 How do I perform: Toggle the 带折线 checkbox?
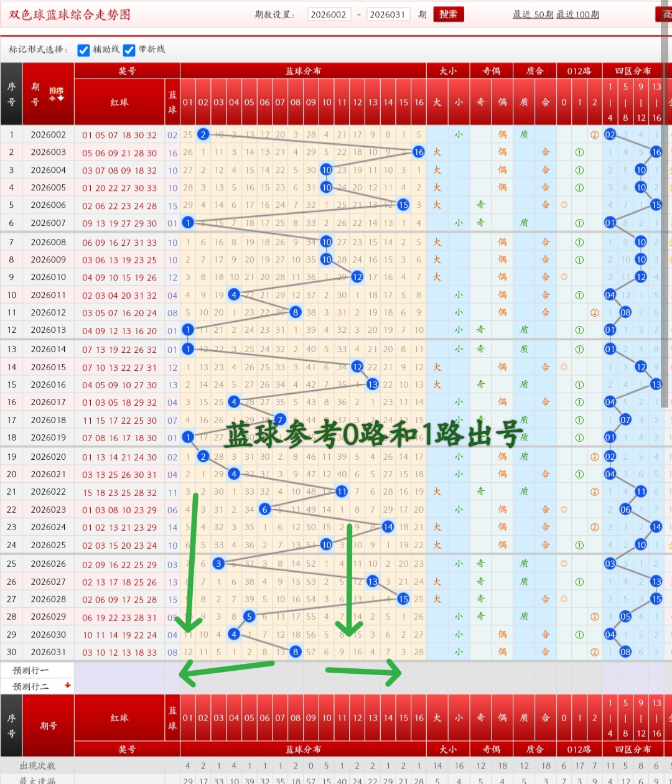click(129, 50)
